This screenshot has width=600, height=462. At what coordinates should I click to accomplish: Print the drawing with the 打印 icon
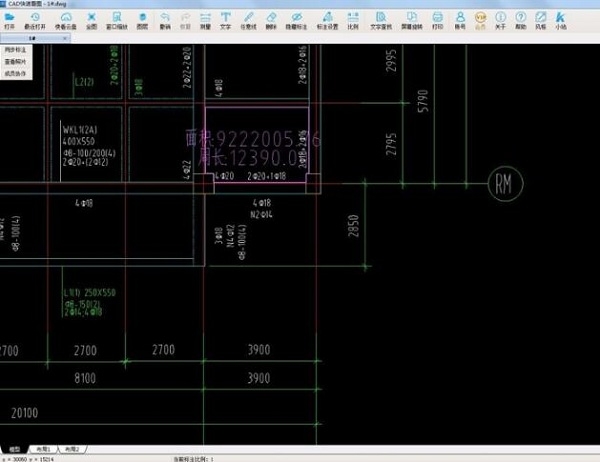437,21
